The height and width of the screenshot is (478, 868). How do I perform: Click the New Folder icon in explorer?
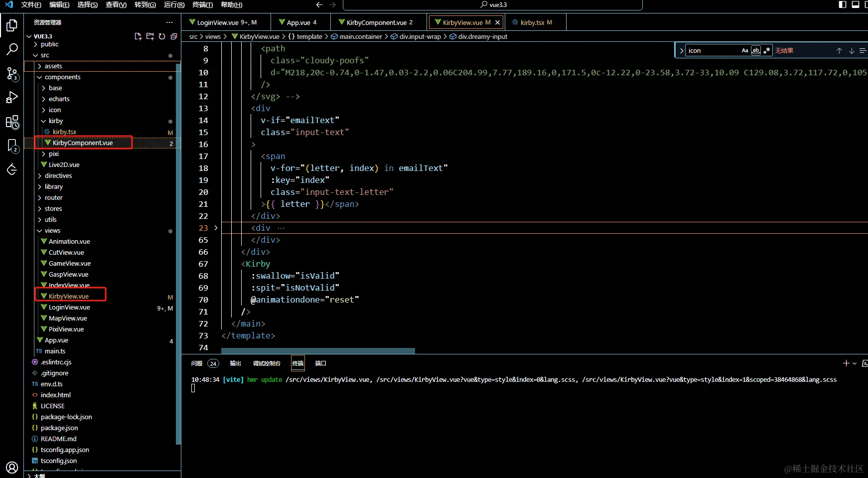click(x=150, y=36)
